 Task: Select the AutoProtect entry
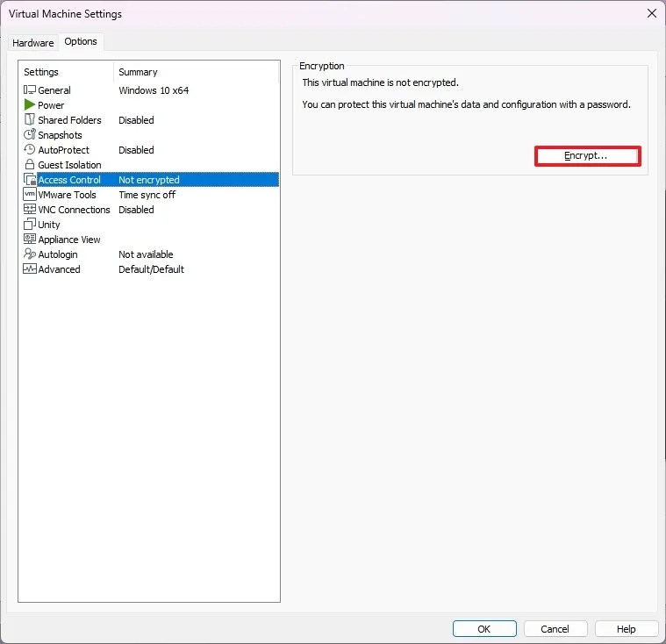64,150
